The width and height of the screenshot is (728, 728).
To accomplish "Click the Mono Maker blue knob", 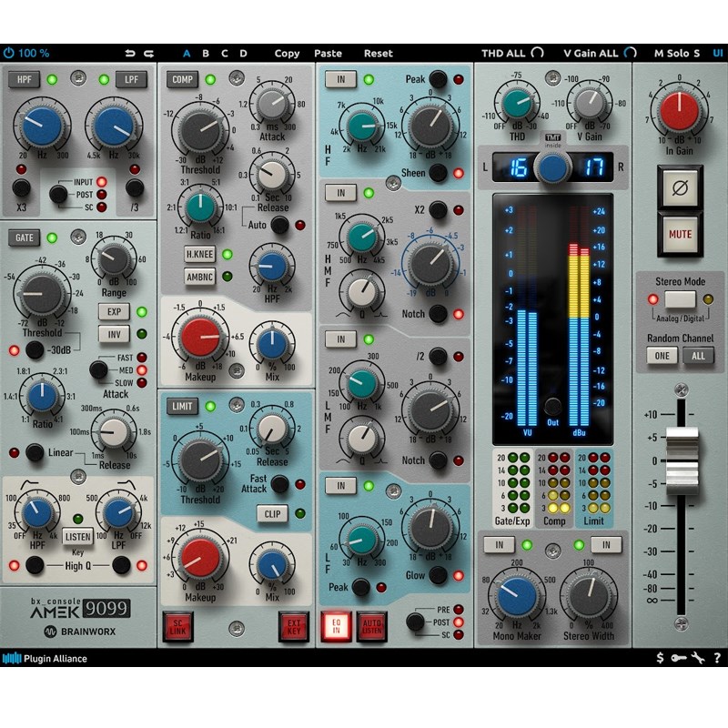I will click(516, 596).
